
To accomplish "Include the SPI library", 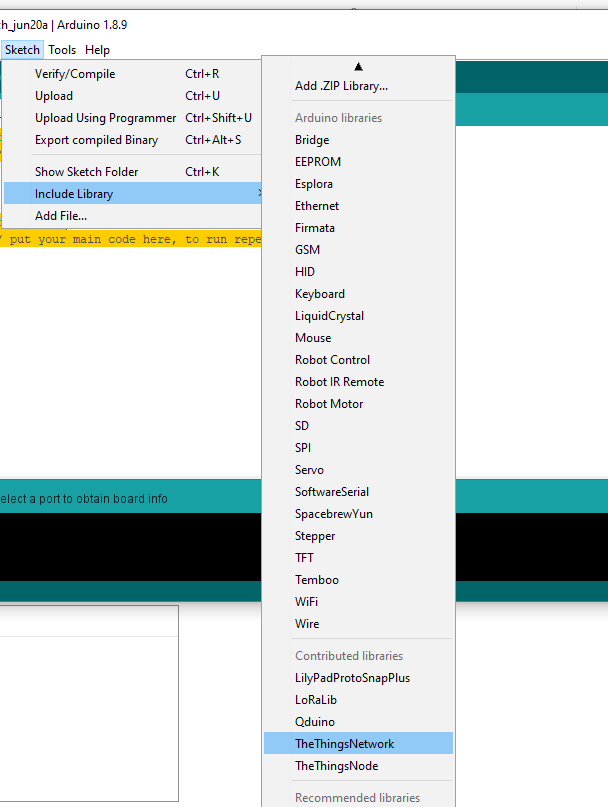I will 358,448.
